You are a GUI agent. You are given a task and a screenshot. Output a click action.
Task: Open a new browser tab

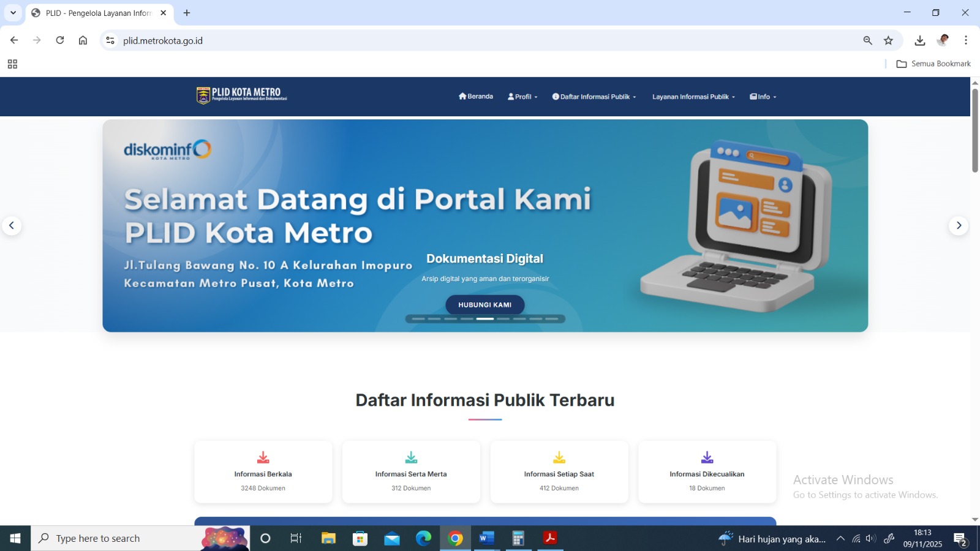[187, 13]
